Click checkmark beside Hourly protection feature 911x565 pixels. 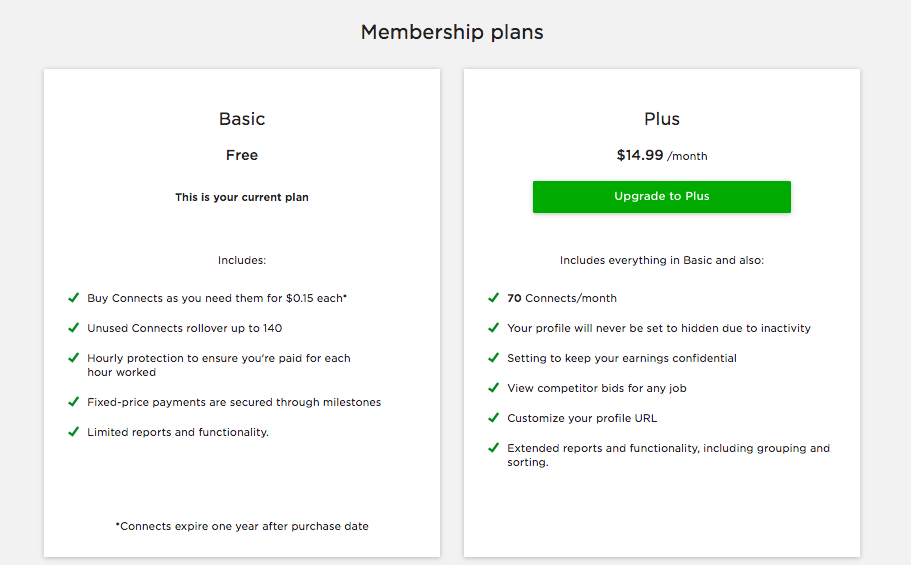(x=73, y=358)
